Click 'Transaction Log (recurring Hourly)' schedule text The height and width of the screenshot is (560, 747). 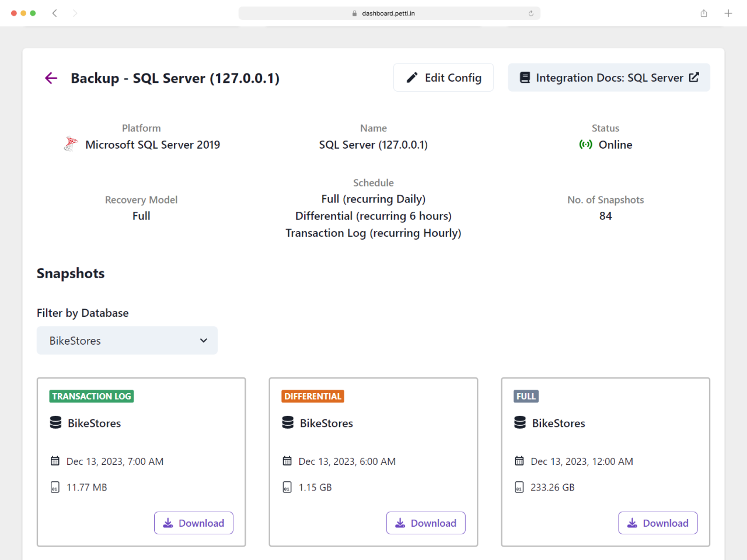[x=373, y=233]
